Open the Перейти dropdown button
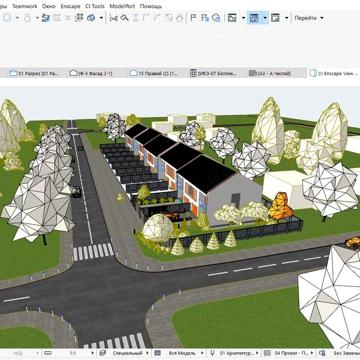Image resolution: width=360 pixels, height=360 pixels. pyautogui.click(x=309, y=18)
